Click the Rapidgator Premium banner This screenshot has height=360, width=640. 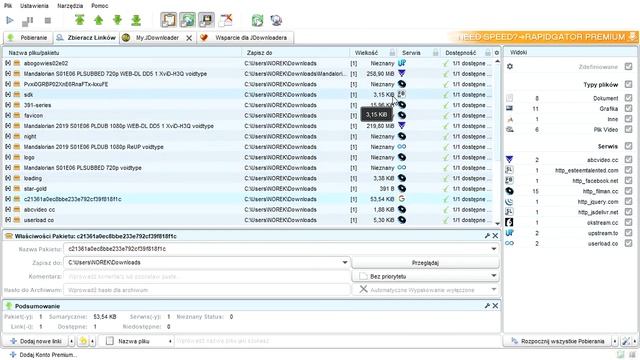pyautogui.click(x=543, y=37)
